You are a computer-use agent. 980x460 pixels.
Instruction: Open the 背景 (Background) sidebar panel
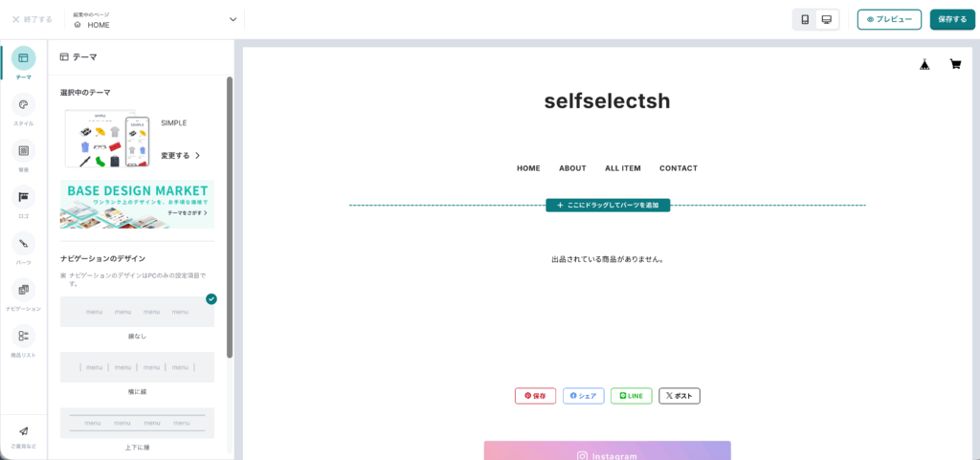(x=24, y=151)
